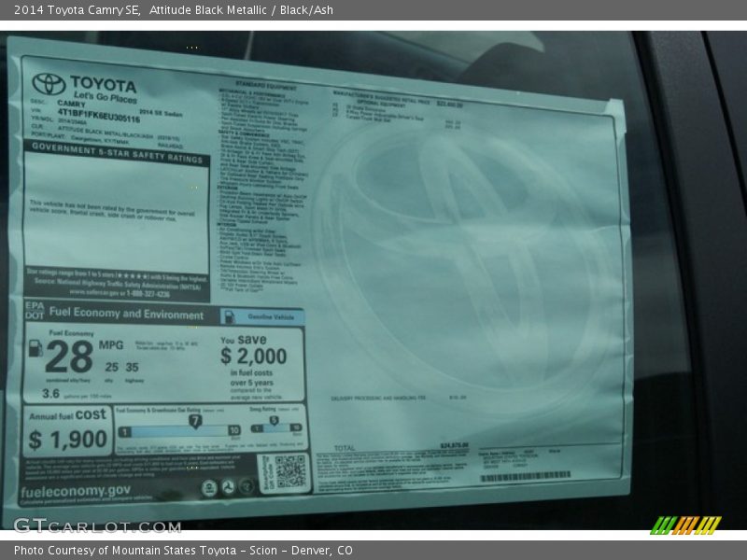
Task: Click the $ 2,000 savings amount
Action: 253,357
